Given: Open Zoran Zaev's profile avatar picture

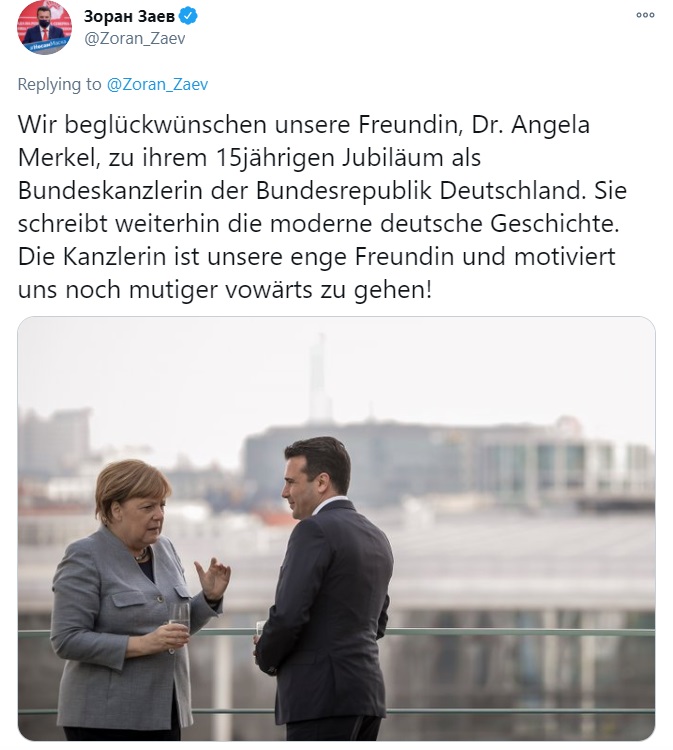Looking at the screenshot, I should point(44,27).
